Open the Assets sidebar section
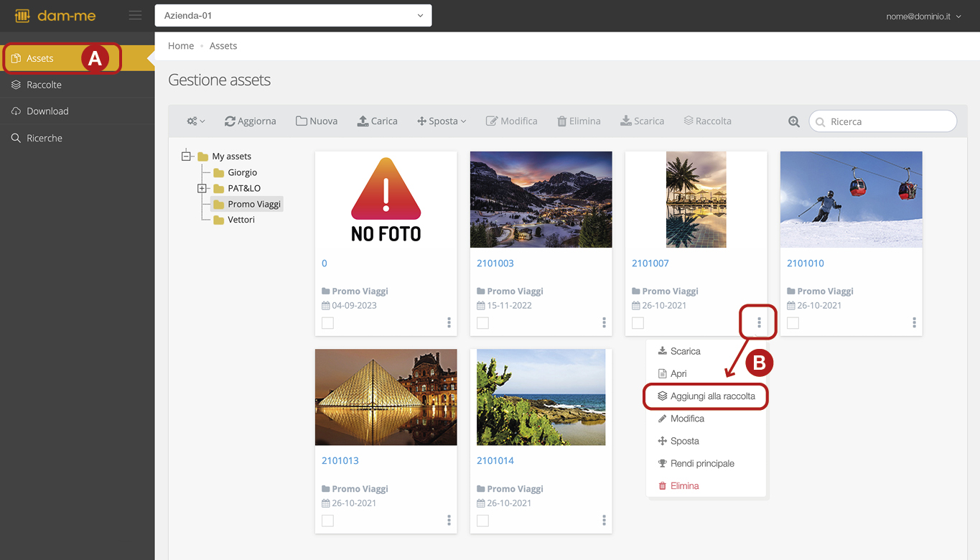The width and height of the screenshot is (980, 560). 78,58
